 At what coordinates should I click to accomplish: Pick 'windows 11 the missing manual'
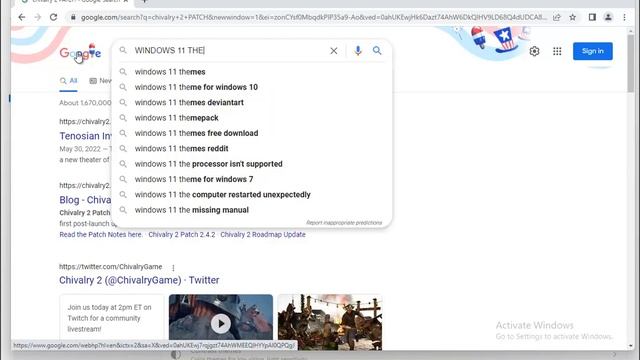tap(252, 210)
